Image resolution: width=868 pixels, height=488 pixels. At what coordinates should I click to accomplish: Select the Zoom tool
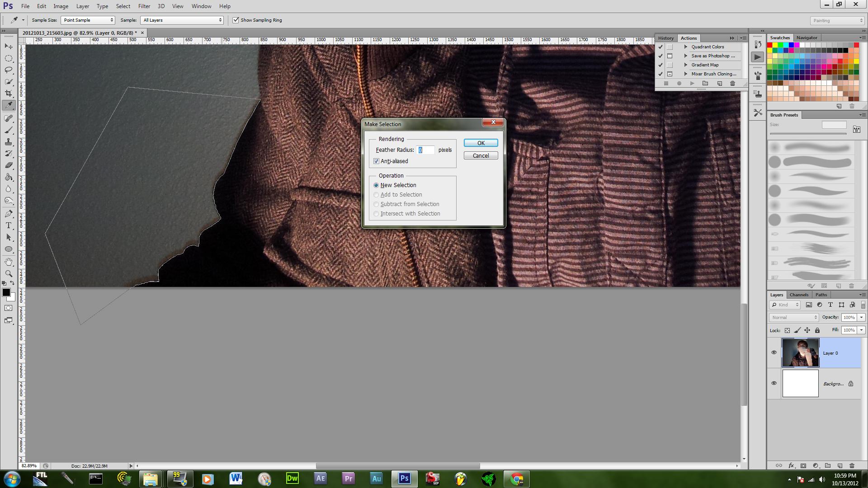(x=9, y=274)
